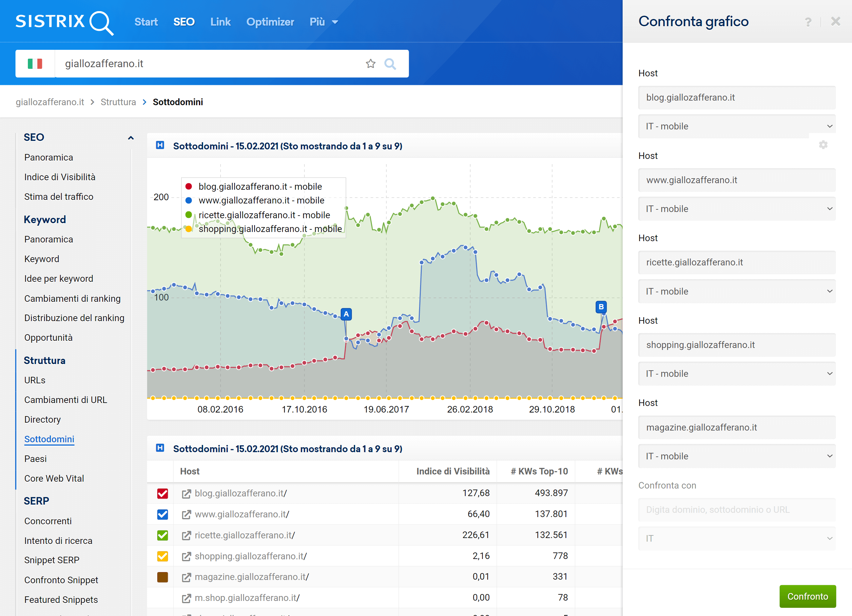
Task: Click the H icon beside table title
Action: 160,448
